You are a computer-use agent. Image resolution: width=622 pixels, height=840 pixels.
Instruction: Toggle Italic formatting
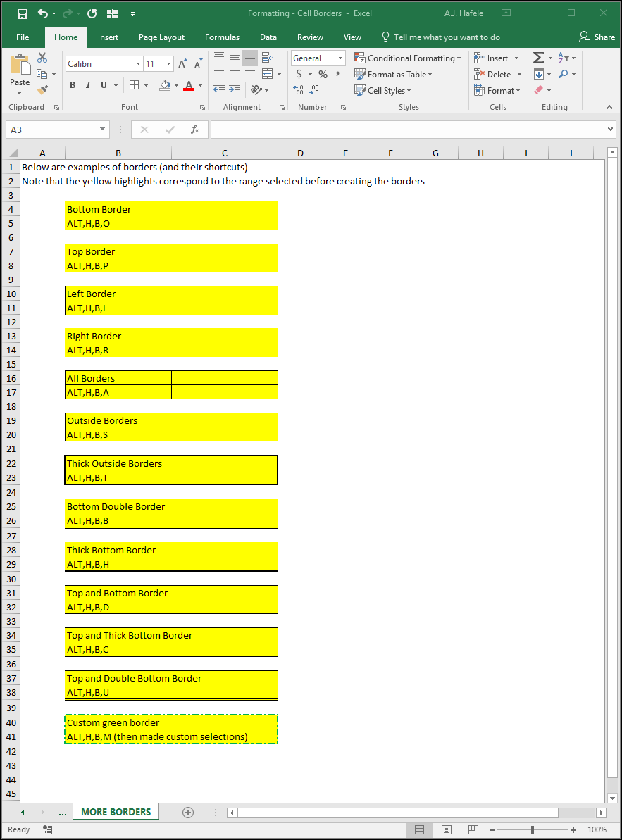coord(88,85)
